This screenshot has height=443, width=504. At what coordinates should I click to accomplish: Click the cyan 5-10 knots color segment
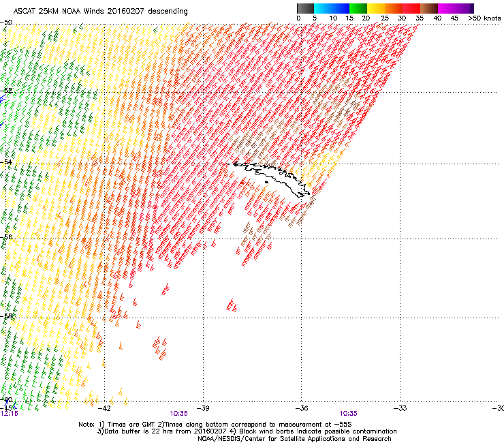(323, 8)
